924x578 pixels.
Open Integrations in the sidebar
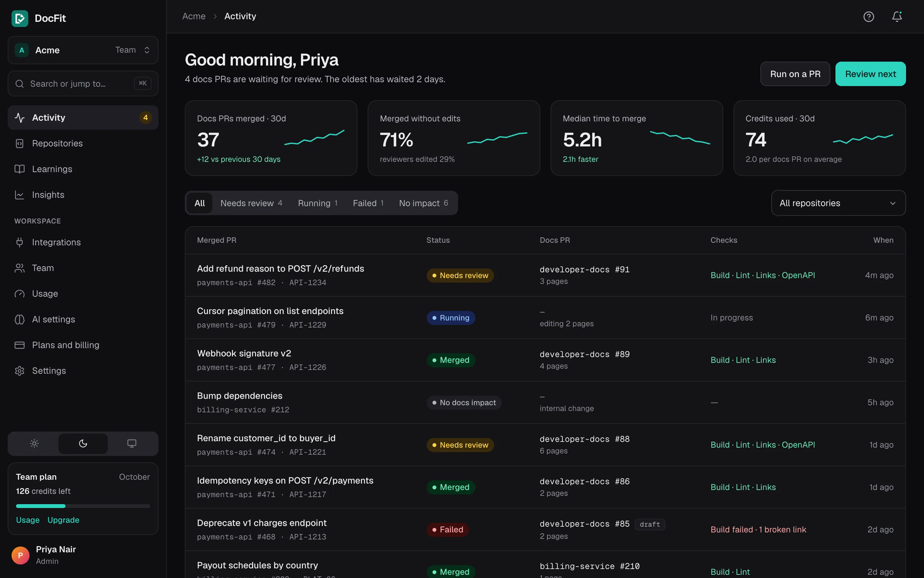tap(83, 242)
